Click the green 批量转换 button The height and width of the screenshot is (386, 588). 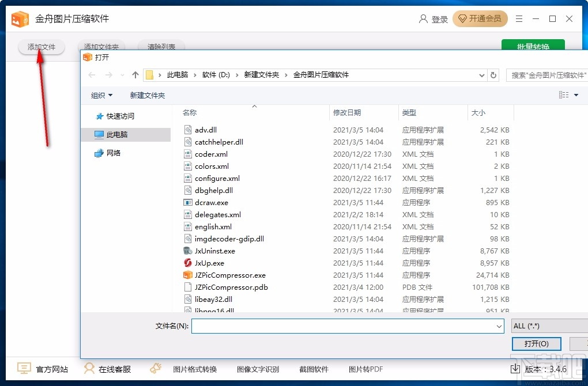point(533,47)
